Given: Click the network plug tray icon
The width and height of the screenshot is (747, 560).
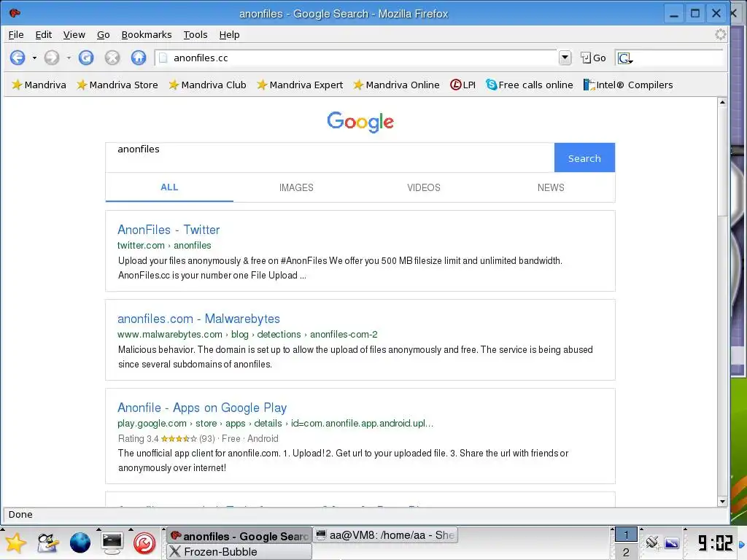Looking at the screenshot, I should coord(652,542).
